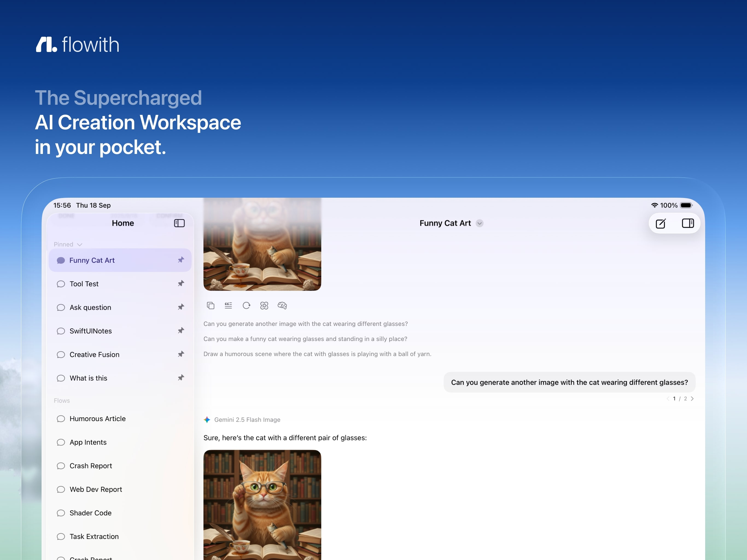The height and width of the screenshot is (560, 747).
Task: Unpin the Funny Cat Art conversation
Action: click(x=181, y=260)
